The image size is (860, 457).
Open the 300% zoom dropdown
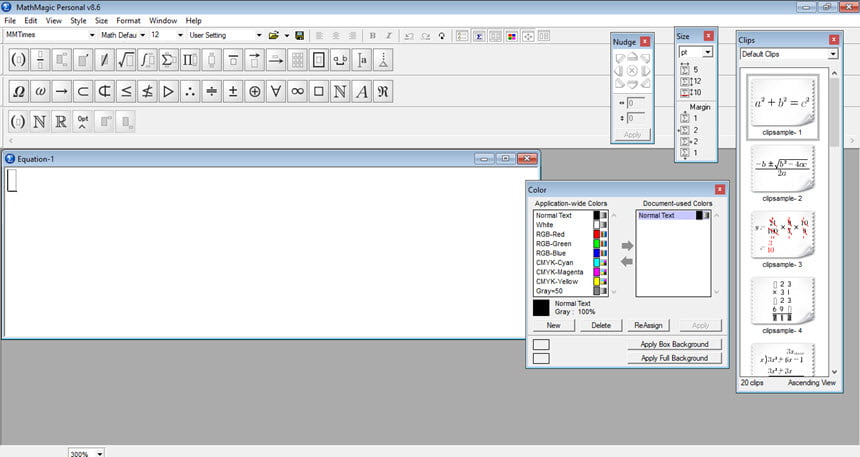[100, 453]
